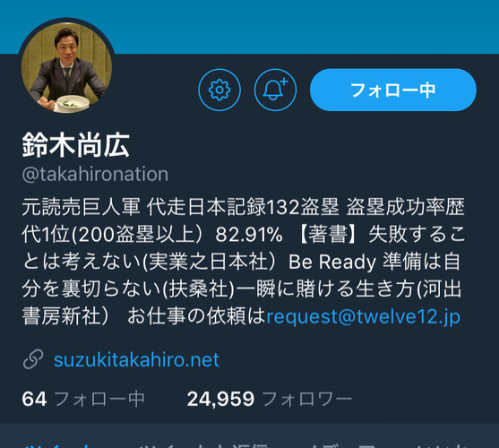Click the following count number 64
499x448 pixels.
coord(34,399)
